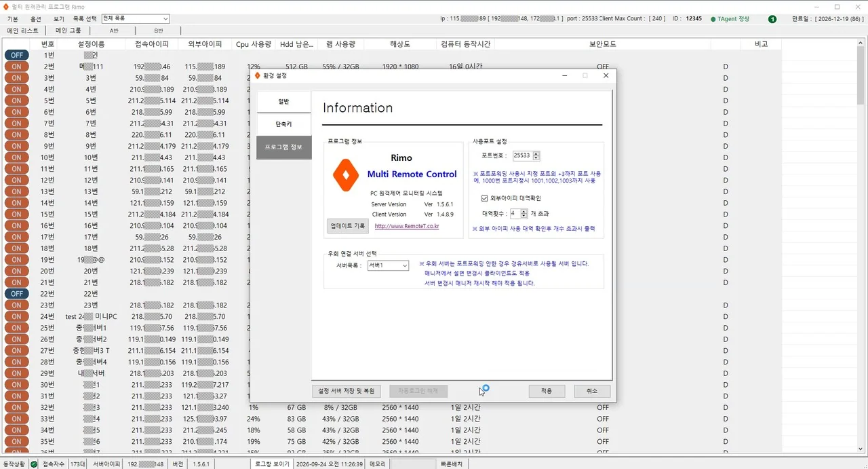Click the 1920 * 1080 resolution cell
This screenshot has height=469, width=868.
point(400,67)
